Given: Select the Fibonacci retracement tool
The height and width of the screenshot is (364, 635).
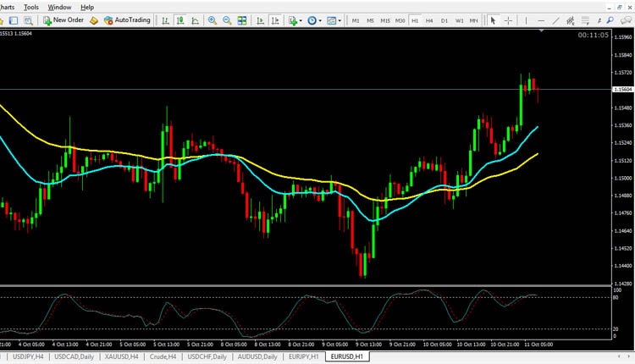Looking at the screenshot, I should click(x=585, y=20).
